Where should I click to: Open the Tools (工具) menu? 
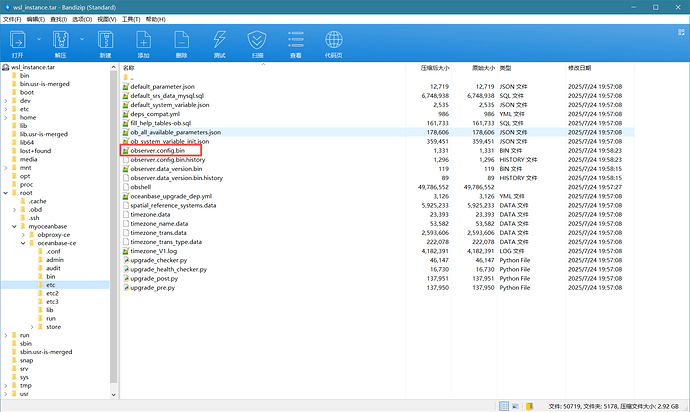pos(131,19)
